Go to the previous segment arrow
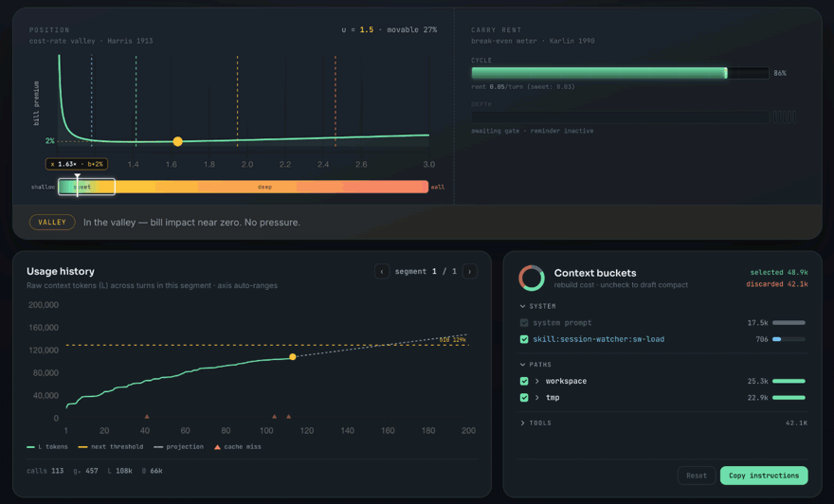This screenshot has width=834, height=504. pos(382,272)
